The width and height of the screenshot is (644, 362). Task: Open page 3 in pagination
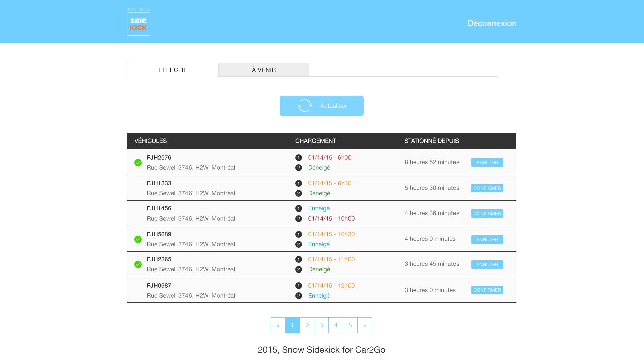[x=321, y=325]
